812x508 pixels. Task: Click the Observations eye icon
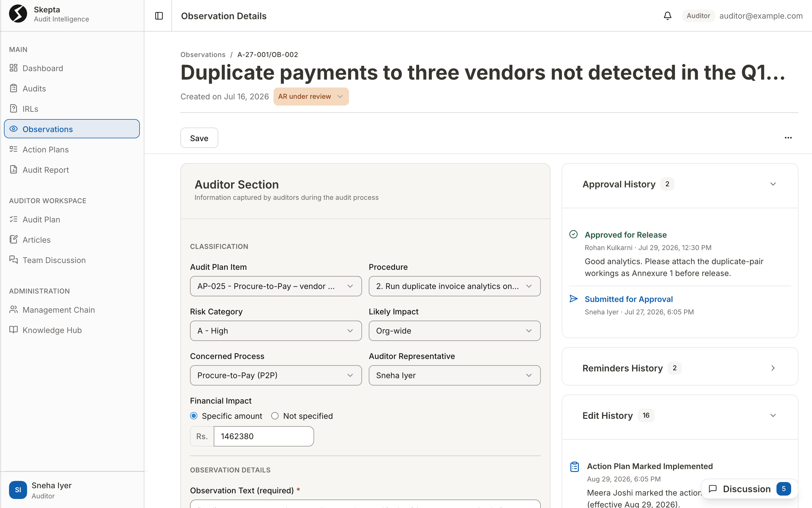pos(14,129)
